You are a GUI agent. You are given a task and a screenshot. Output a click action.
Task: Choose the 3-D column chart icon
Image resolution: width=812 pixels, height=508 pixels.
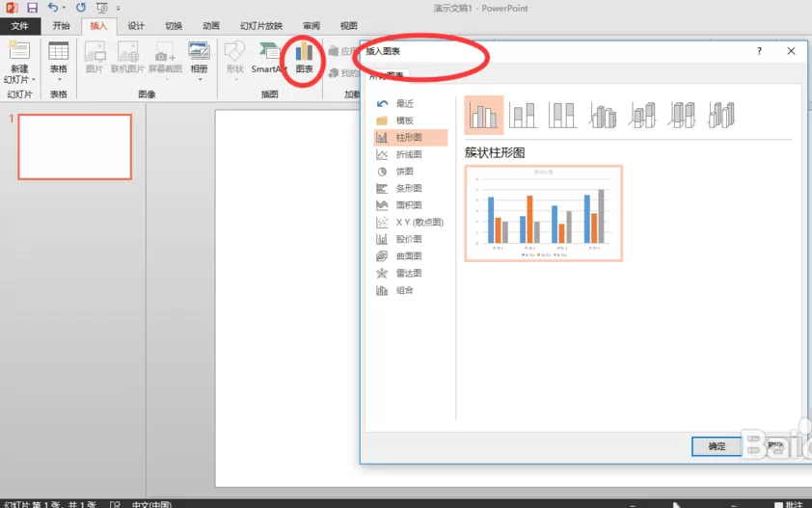coord(721,115)
